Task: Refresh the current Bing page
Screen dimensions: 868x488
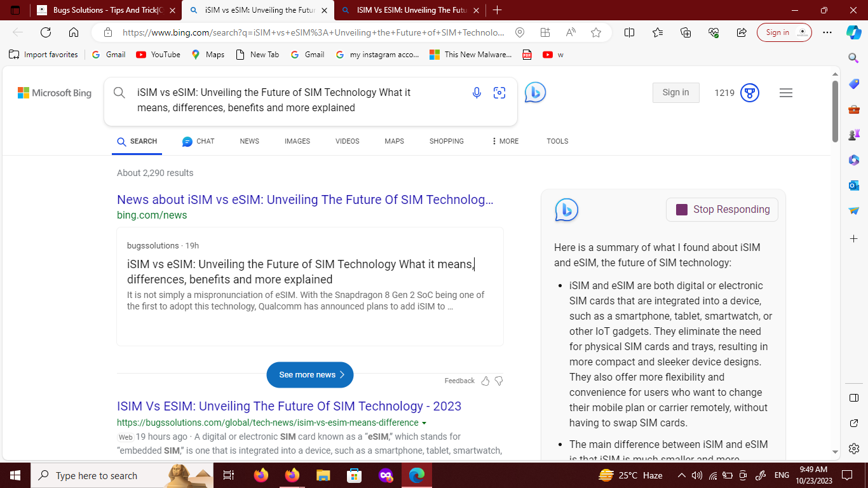Action: [x=46, y=32]
